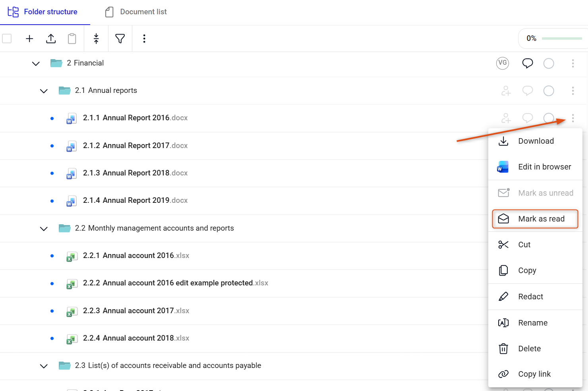Click the upload icon in the toolbar
Viewport: 588px width, 391px height.
(51, 39)
